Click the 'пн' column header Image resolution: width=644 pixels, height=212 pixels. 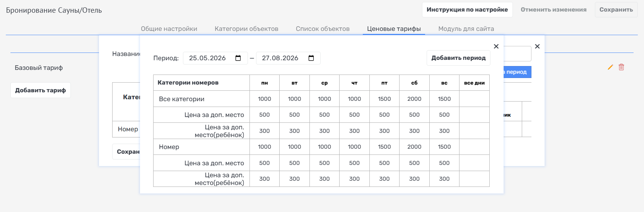pos(265,83)
